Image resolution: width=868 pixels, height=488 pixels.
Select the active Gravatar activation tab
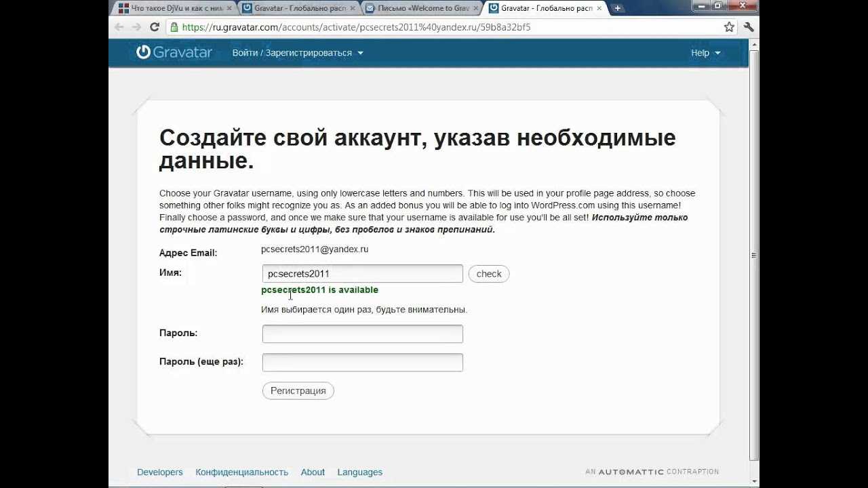tap(546, 8)
